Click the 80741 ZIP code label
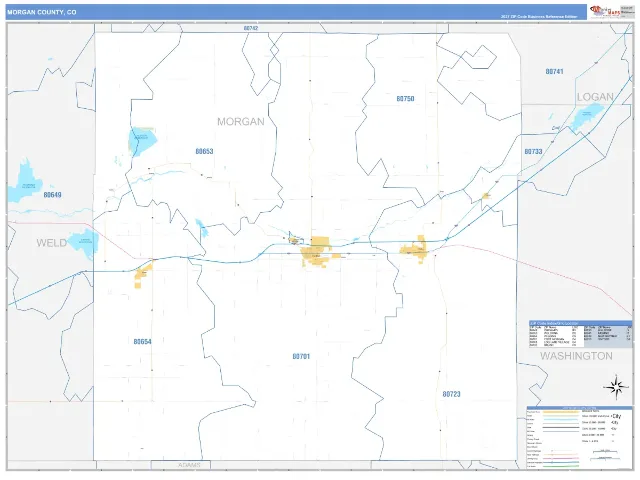Viewport: 640px width, 480px height. pos(554,71)
